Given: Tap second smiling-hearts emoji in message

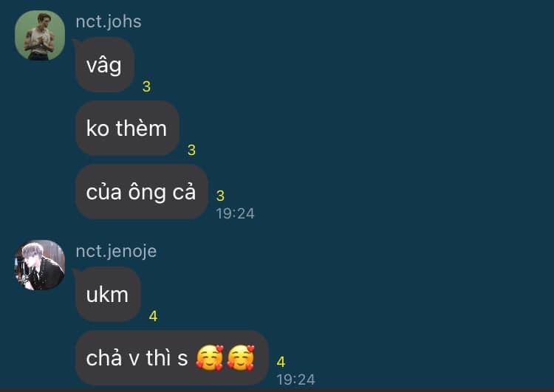Looking at the screenshot, I should click(x=241, y=358).
